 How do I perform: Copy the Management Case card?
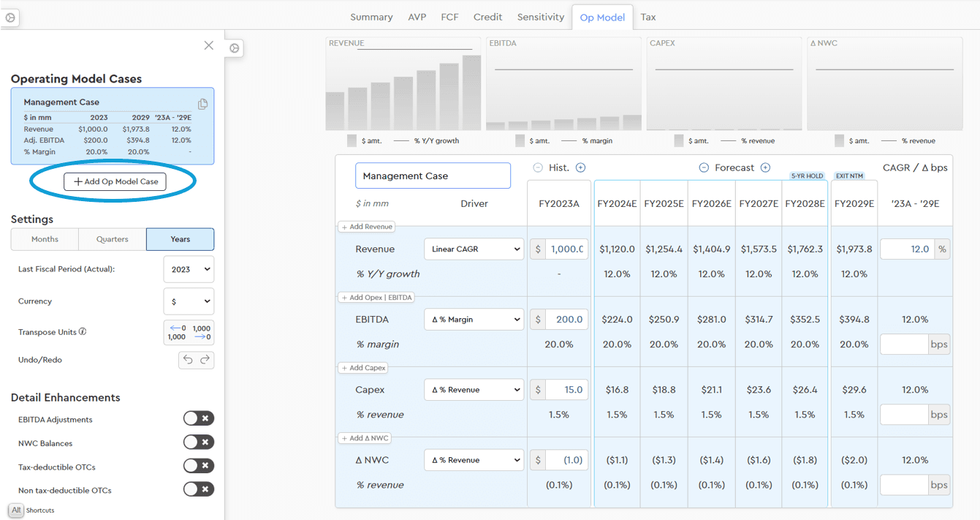[x=202, y=104]
